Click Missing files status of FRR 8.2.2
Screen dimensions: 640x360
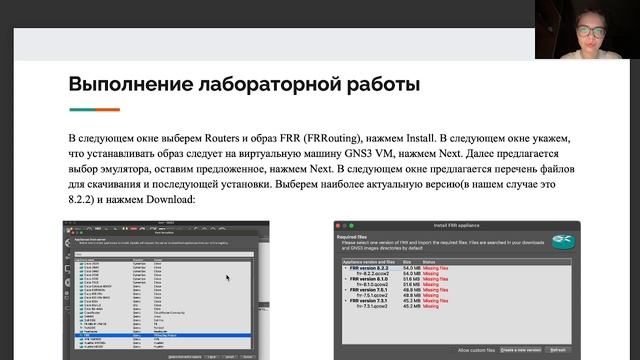(436, 268)
